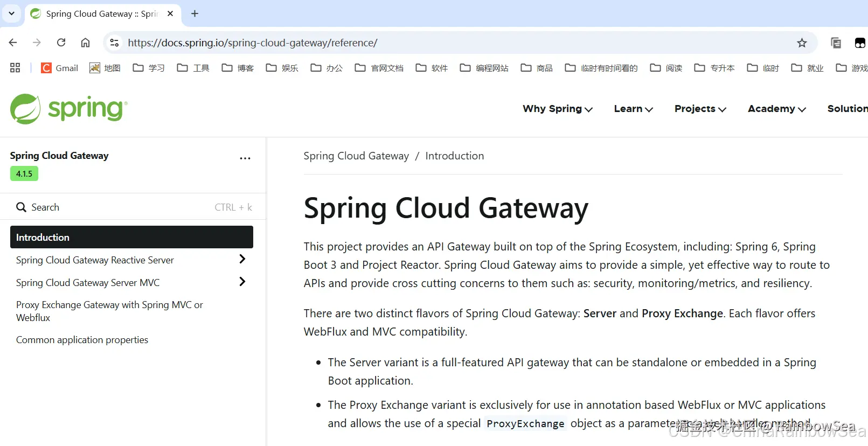Open Common application properties page

click(82, 340)
